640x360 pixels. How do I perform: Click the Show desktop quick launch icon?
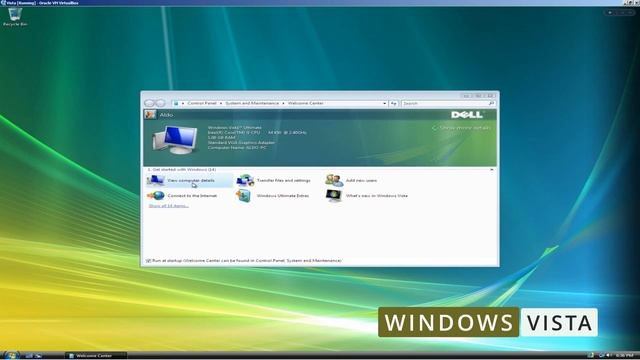tap(29, 356)
